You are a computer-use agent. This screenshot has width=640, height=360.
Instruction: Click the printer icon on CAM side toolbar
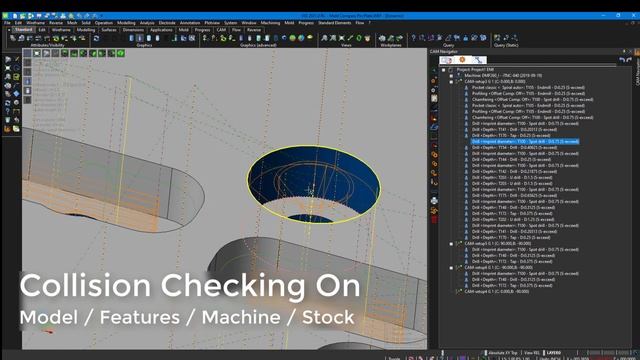pyautogui.click(x=434, y=200)
